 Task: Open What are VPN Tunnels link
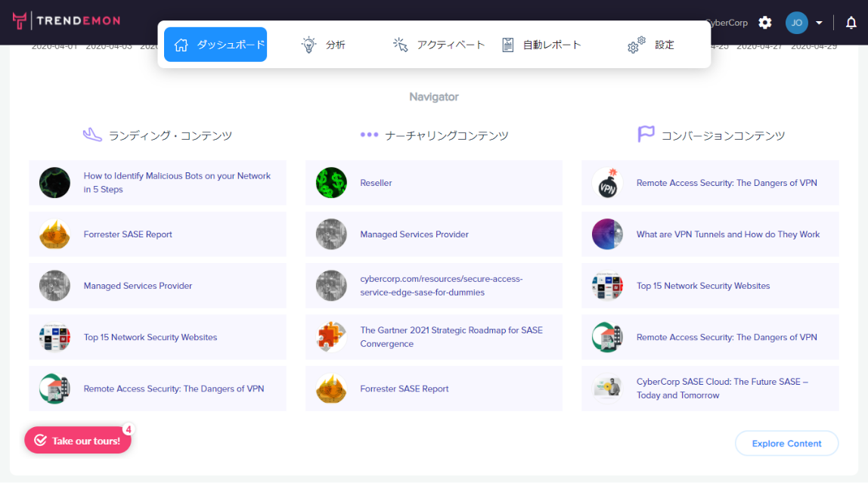[728, 234]
